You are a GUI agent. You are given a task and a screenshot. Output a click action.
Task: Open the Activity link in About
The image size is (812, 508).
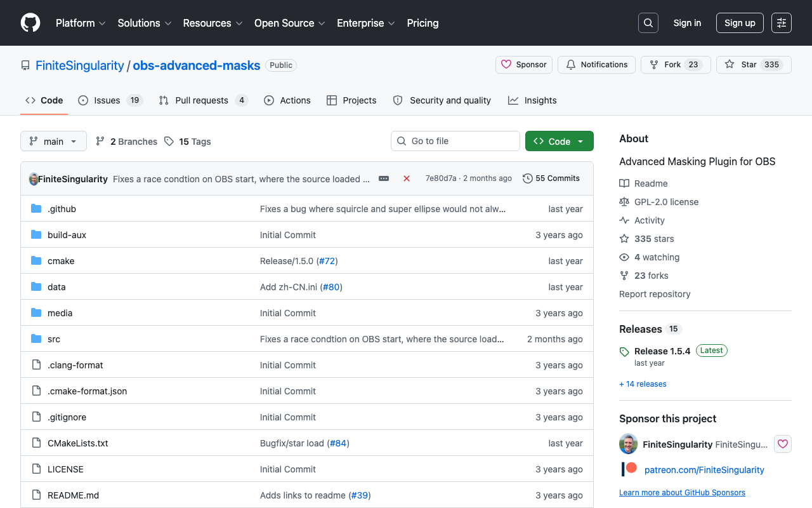642,220
